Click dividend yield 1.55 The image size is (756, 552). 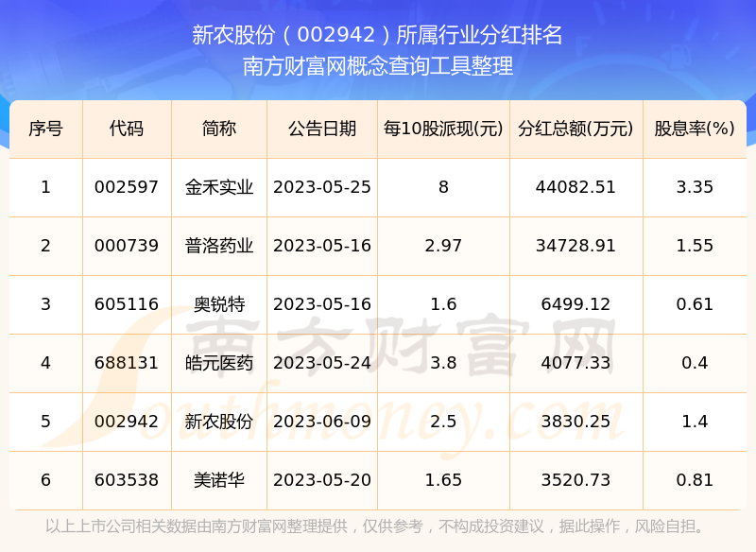695,246
